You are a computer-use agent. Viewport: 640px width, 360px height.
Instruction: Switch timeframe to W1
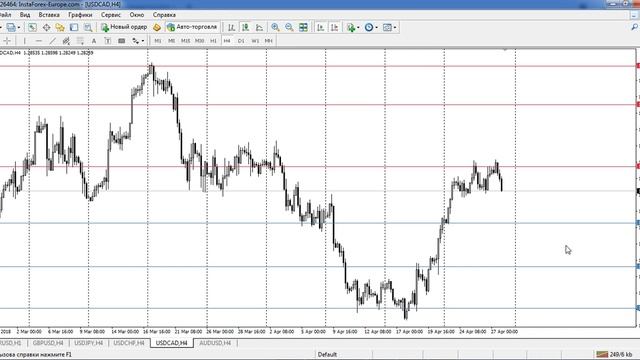(255, 41)
